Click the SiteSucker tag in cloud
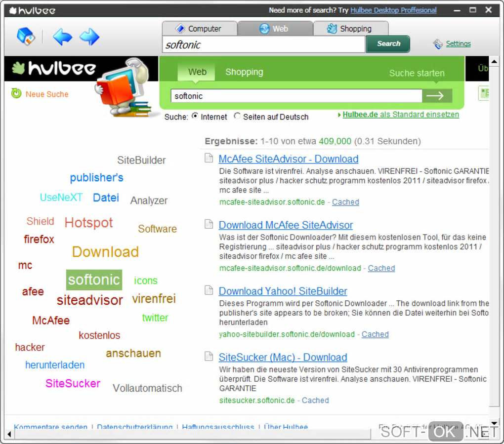Viewport: 504px width, 444px height. click(x=73, y=384)
